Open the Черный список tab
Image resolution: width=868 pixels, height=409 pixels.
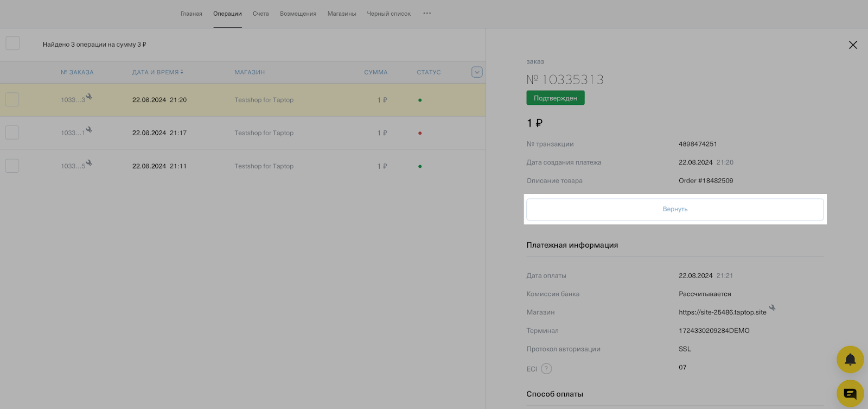pyautogui.click(x=389, y=14)
